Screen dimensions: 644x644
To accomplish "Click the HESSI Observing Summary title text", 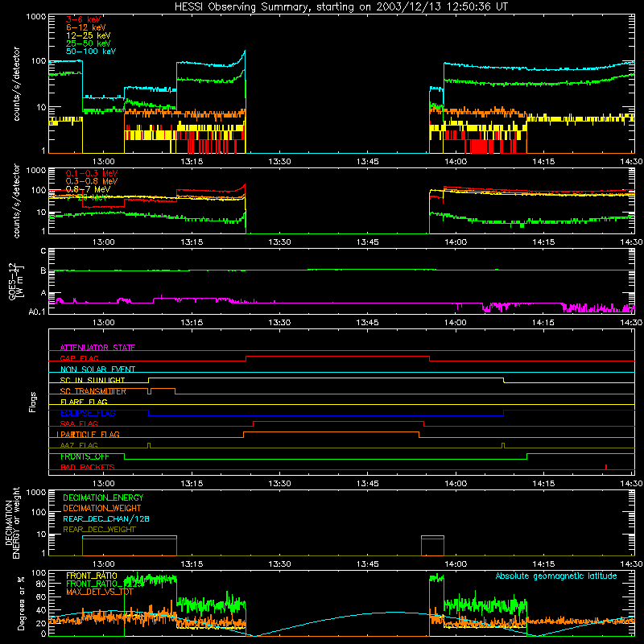I will tap(341, 7).
